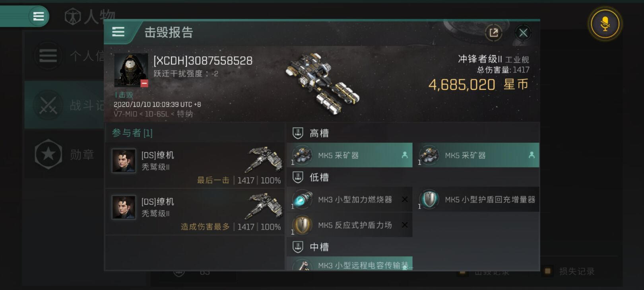
Task: Select the MK3 小型加力燃烧器 module icon
Action: (302, 199)
